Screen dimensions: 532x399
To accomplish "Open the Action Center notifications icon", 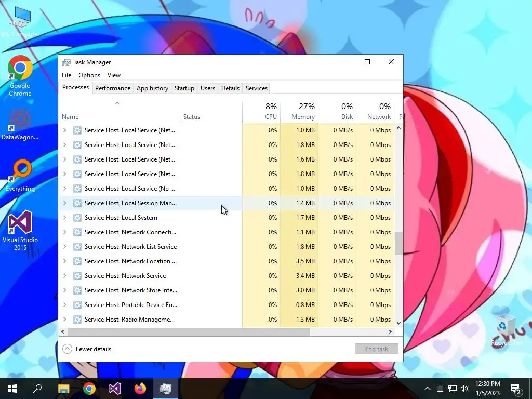I will (x=516, y=389).
